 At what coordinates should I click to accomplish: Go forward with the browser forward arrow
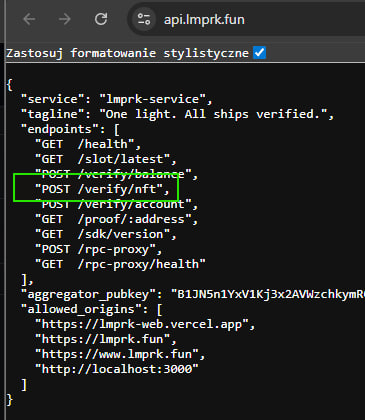click(64, 19)
